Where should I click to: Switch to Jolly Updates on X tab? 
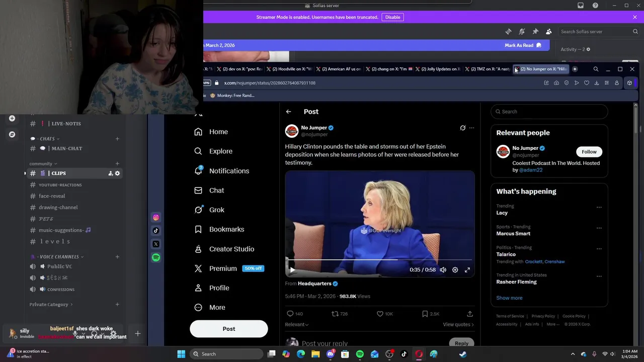coord(438,69)
